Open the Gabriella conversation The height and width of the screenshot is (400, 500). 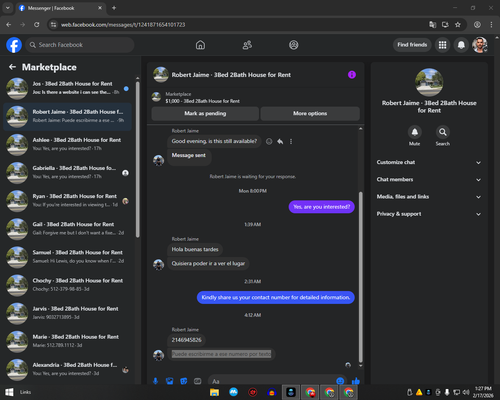pos(68,173)
